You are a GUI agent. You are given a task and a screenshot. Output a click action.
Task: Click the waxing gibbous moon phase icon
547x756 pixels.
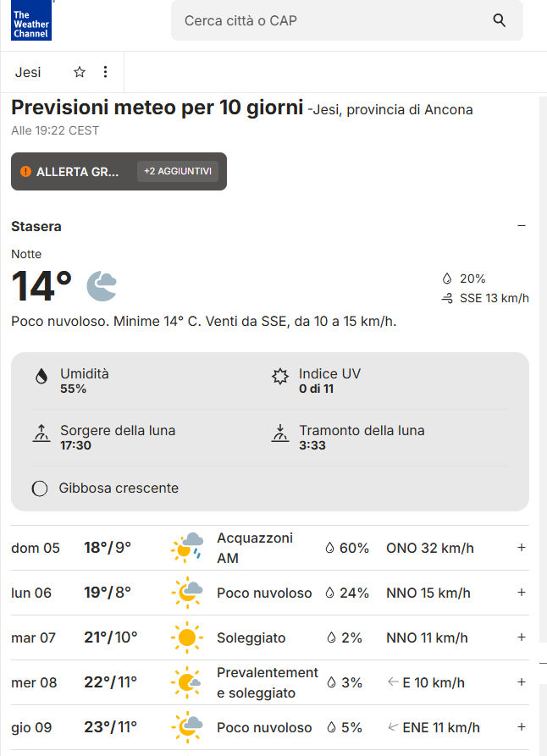(x=39, y=488)
